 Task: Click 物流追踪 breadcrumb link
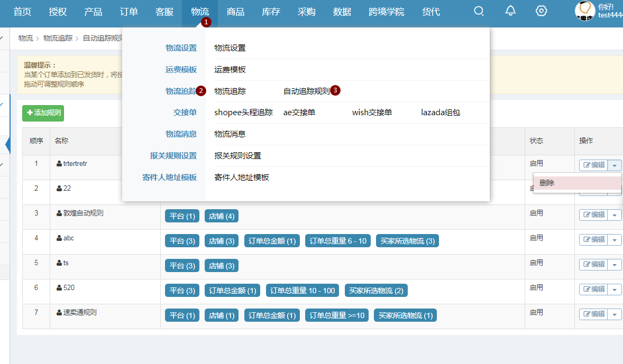pos(58,38)
